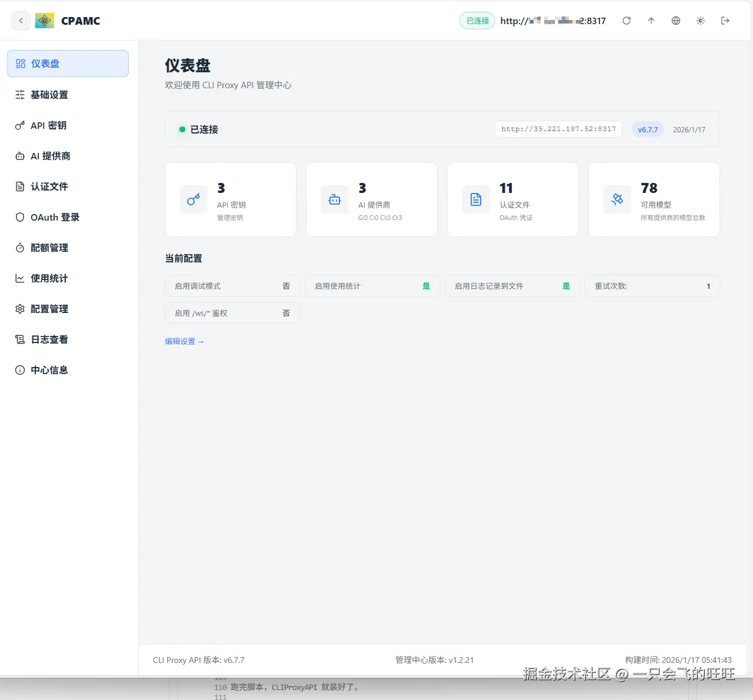Click the satellite icon on 可用模型 card
The height and width of the screenshot is (700, 753).
tap(617, 199)
